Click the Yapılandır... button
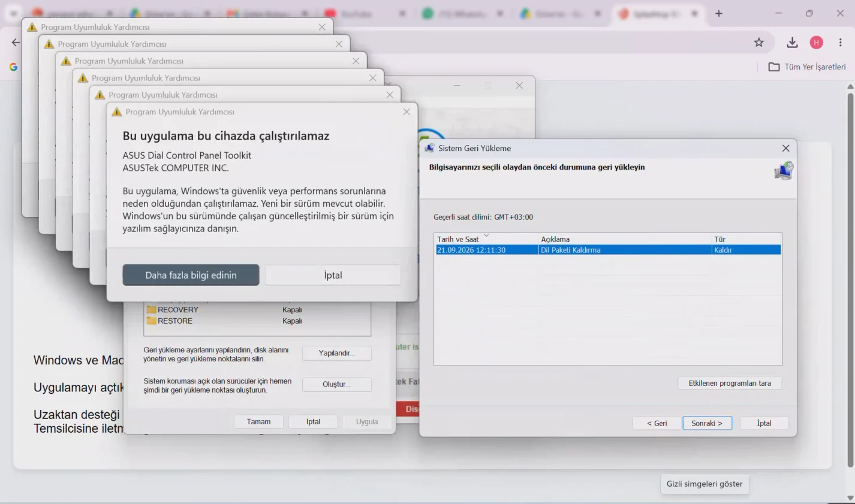The image size is (855, 504). (336, 353)
